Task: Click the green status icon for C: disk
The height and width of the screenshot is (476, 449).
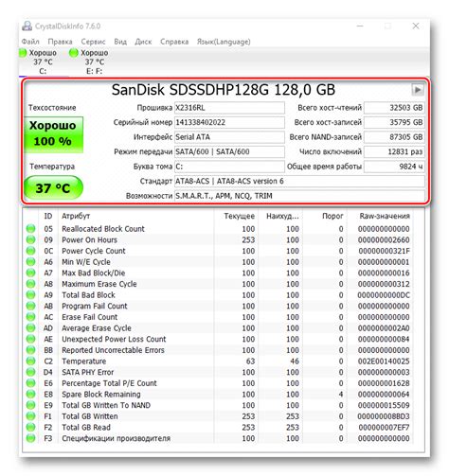Action: pyautogui.click(x=23, y=53)
